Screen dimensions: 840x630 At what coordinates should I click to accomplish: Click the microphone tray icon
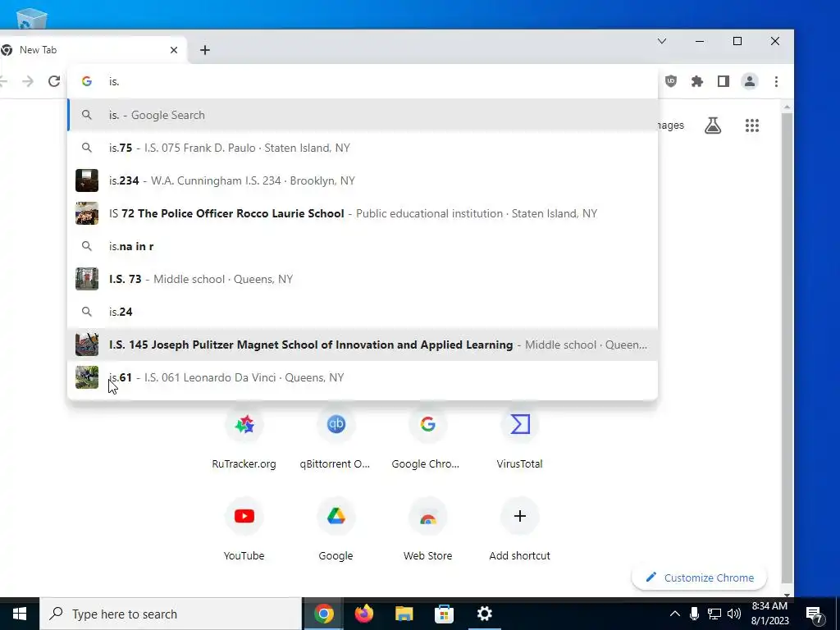coord(694,614)
